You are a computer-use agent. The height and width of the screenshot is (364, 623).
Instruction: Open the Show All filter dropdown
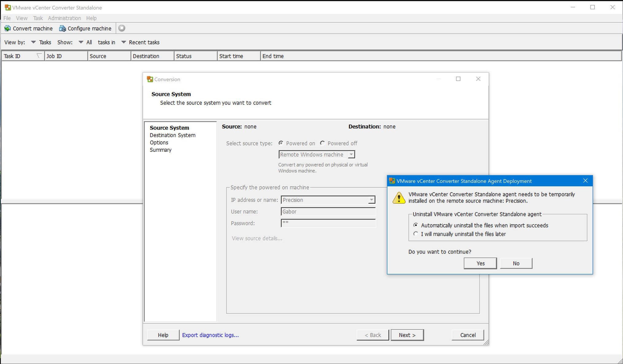coord(81,42)
